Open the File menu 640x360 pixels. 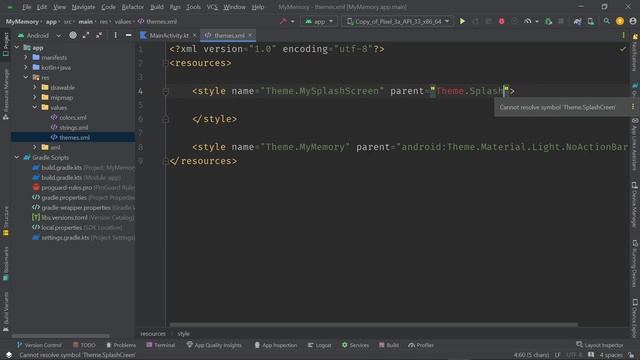(x=27, y=7)
